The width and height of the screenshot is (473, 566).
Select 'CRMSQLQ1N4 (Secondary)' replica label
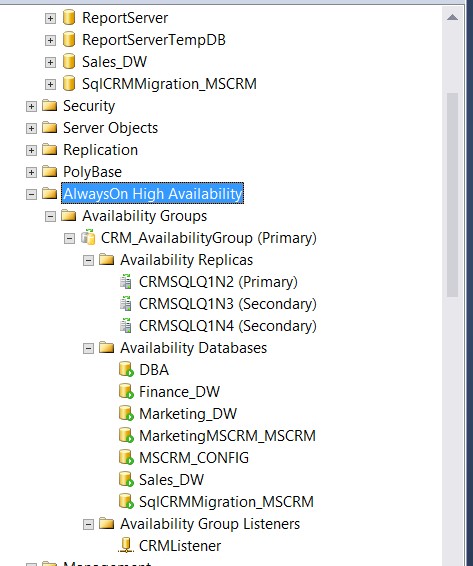228,326
